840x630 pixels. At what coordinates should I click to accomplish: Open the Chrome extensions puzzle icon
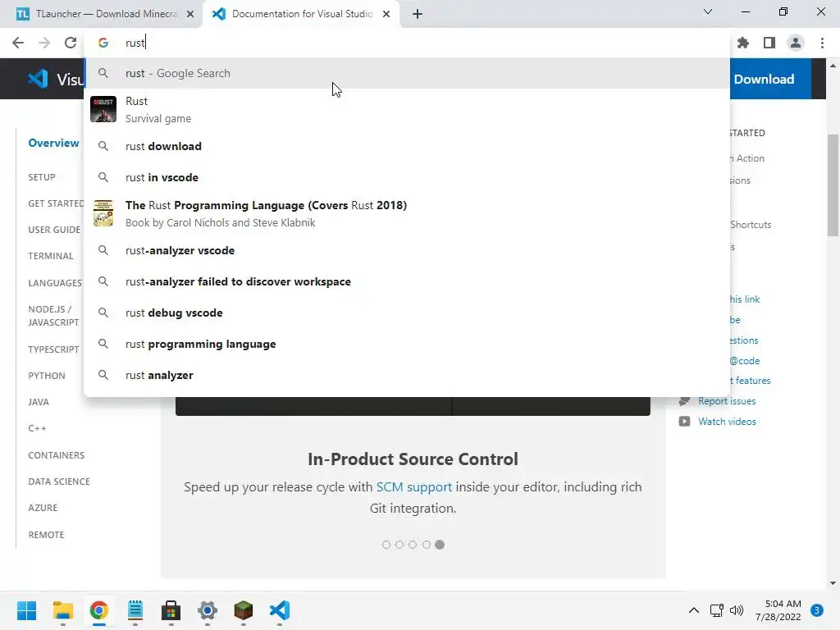point(743,43)
